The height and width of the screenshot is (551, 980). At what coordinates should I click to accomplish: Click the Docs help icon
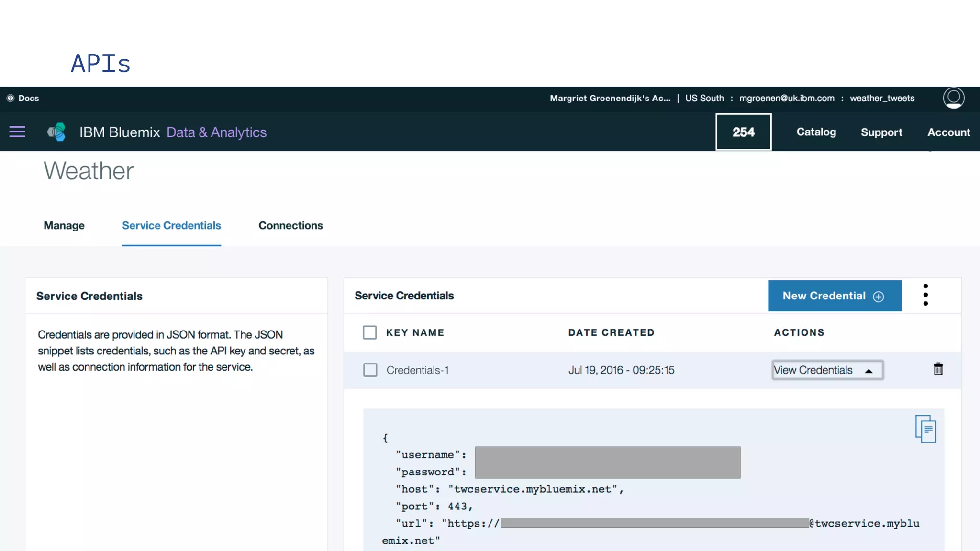point(10,98)
